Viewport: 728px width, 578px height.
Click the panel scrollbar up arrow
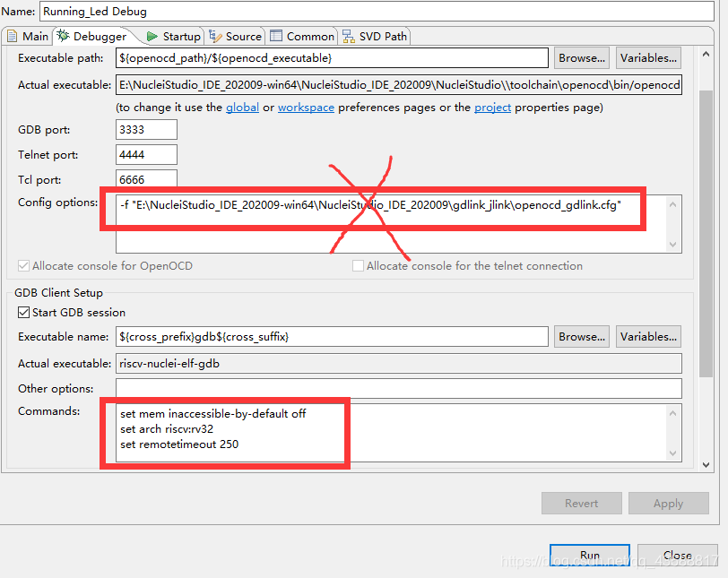pos(706,55)
